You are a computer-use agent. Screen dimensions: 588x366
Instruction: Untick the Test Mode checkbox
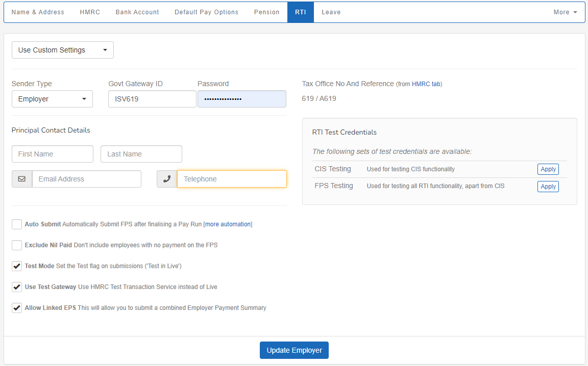pos(17,267)
